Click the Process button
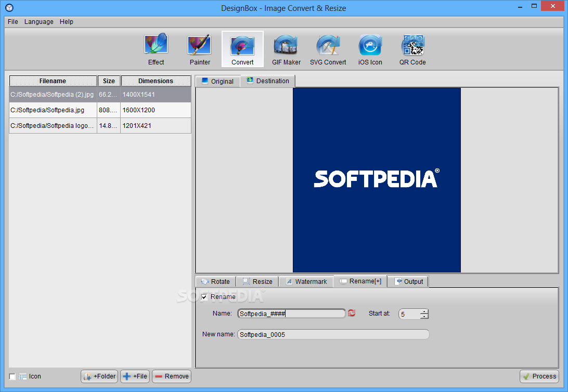The width and height of the screenshot is (568, 392). [x=539, y=376]
